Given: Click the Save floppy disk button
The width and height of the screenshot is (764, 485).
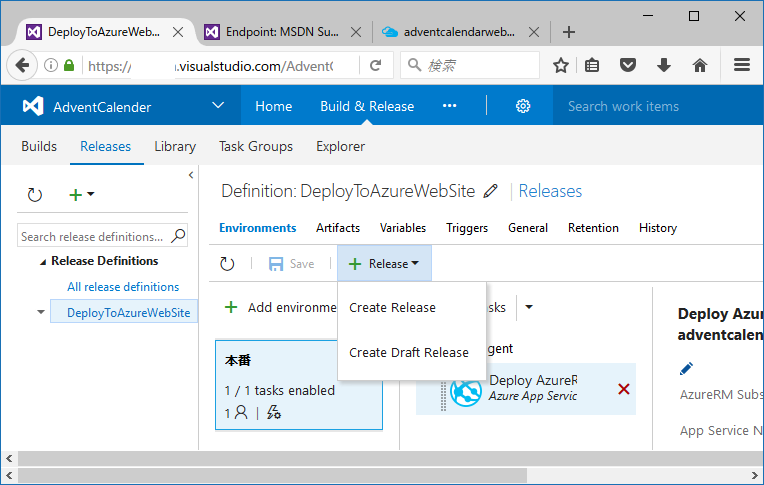Looking at the screenshot, I should coord(291,264).
